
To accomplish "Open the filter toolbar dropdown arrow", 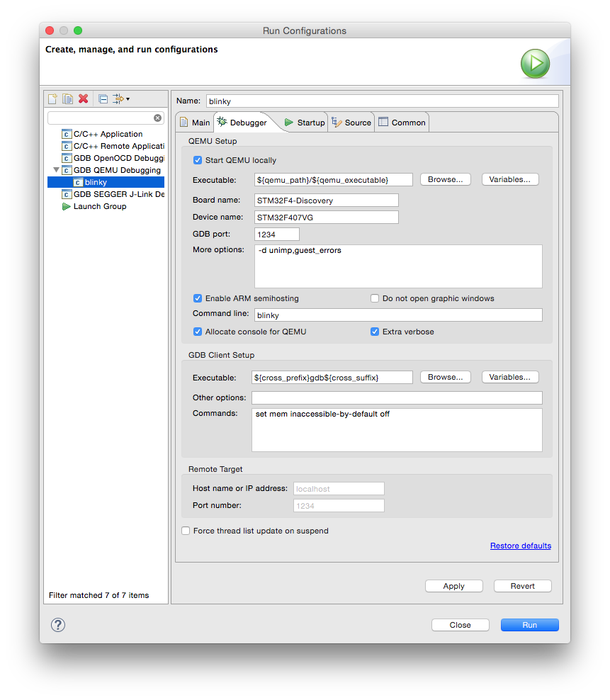I will [x=128, y=98].
